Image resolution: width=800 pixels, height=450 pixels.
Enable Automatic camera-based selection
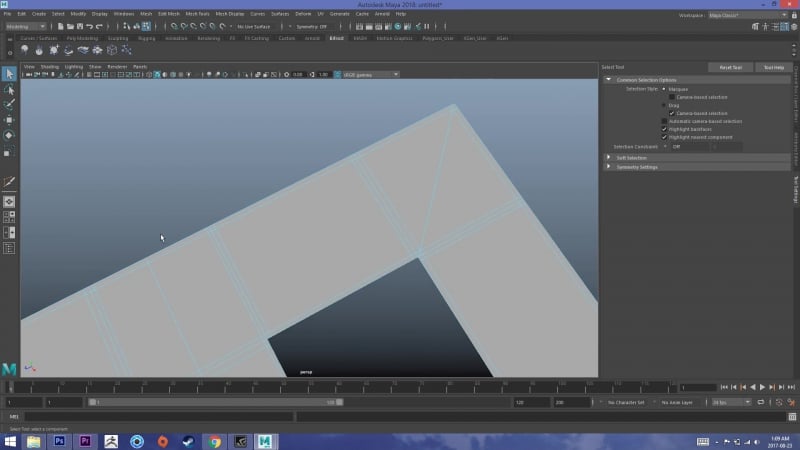point(664,121)
